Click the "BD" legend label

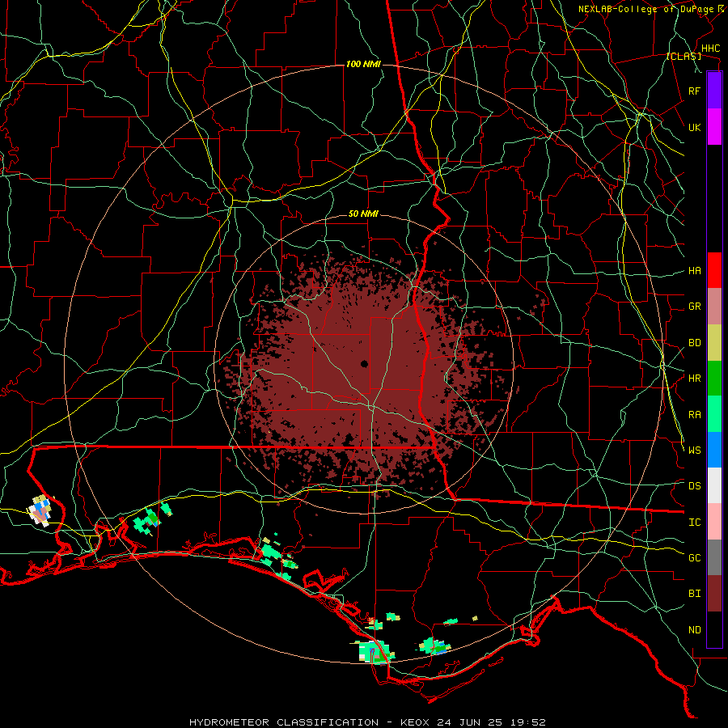coord(695,343)
